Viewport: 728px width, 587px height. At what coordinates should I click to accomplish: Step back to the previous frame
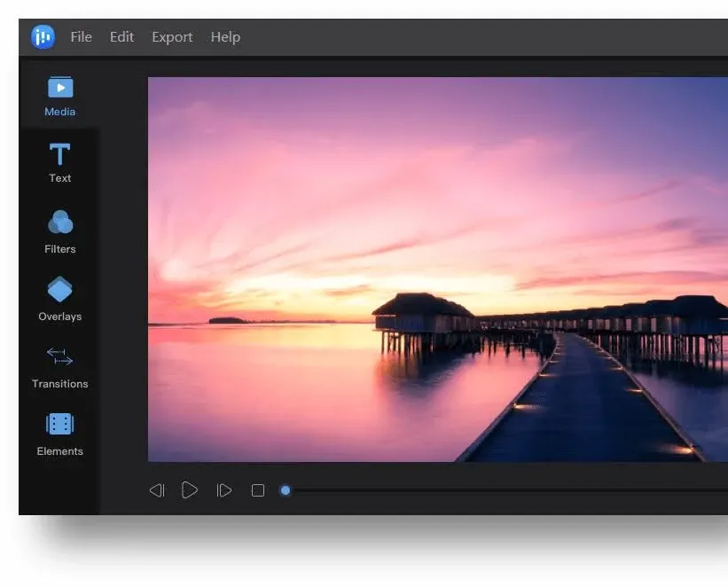click(x=157, y=490)
